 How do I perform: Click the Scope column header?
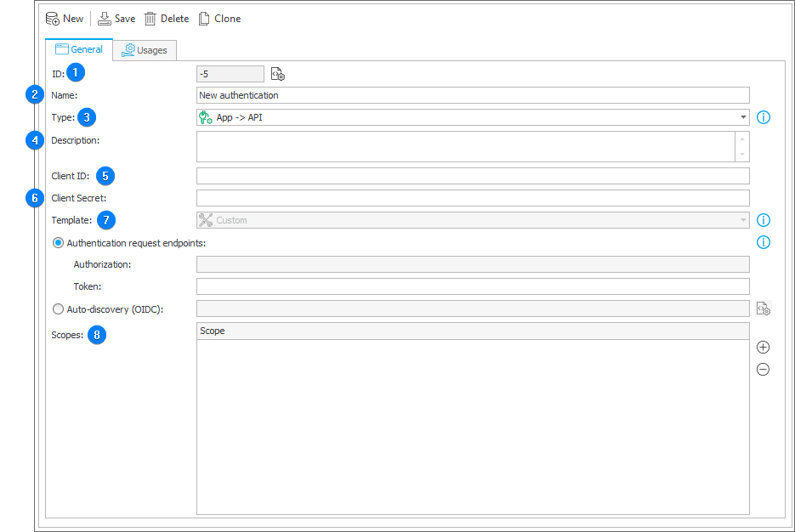pyautogui.click(x=473, y=331)
